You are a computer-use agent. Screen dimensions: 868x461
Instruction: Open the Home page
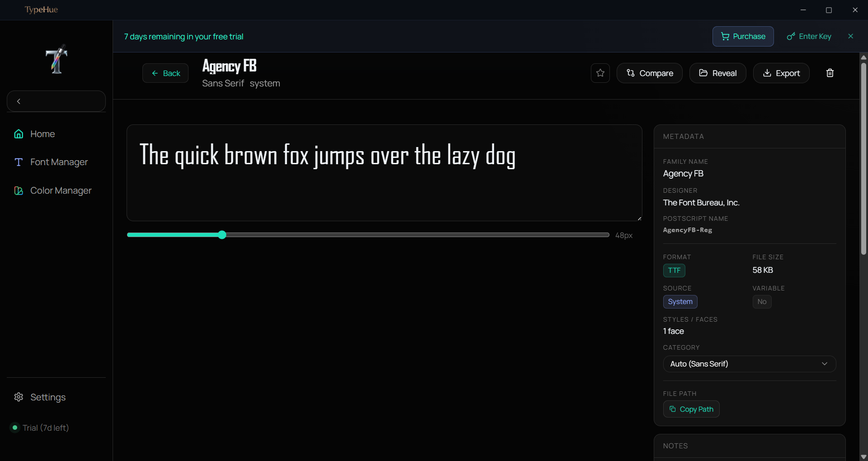click(x=42, y=134)
